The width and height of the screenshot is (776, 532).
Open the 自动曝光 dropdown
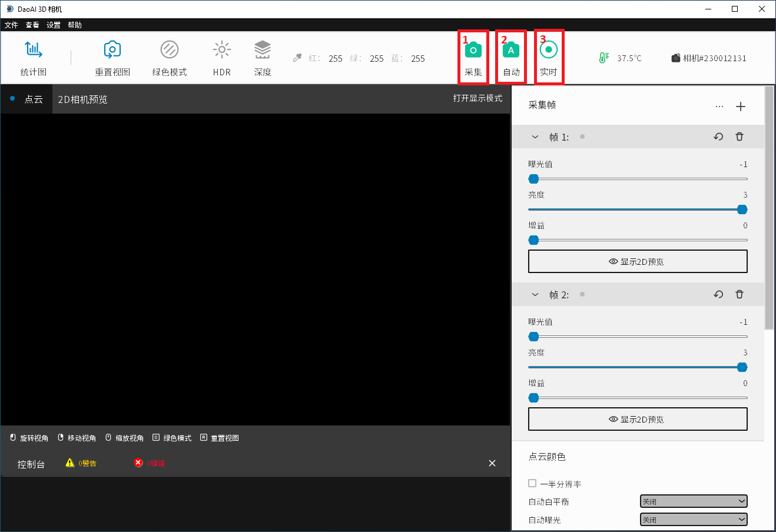[694, 520]
